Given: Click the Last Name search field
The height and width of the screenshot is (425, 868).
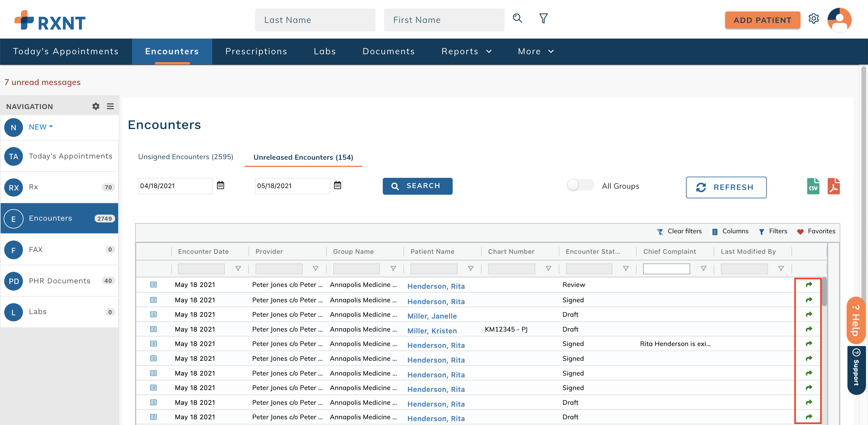Looking at the screenshot, I should pyautogui.click(x=315, y=20).
